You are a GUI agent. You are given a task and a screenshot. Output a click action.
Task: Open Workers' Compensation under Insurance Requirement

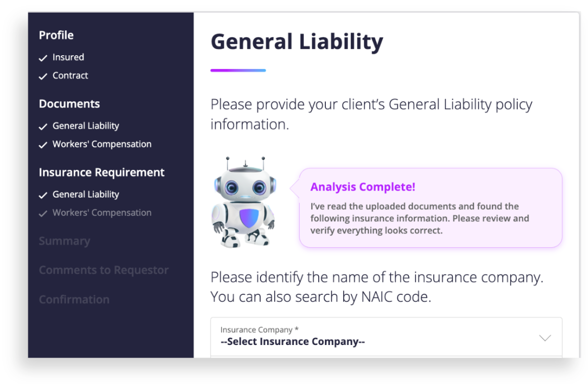pos(102,213)
